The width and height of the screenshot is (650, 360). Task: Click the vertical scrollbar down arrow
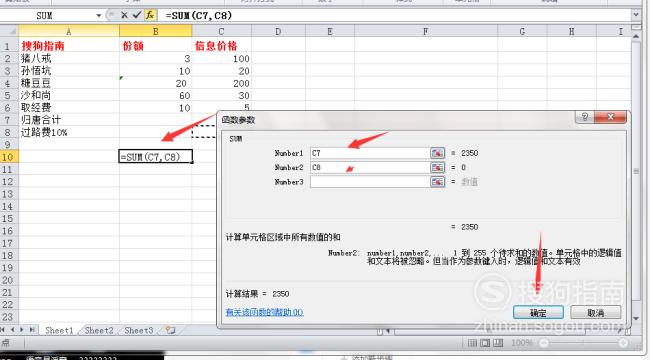coord(636,319)
